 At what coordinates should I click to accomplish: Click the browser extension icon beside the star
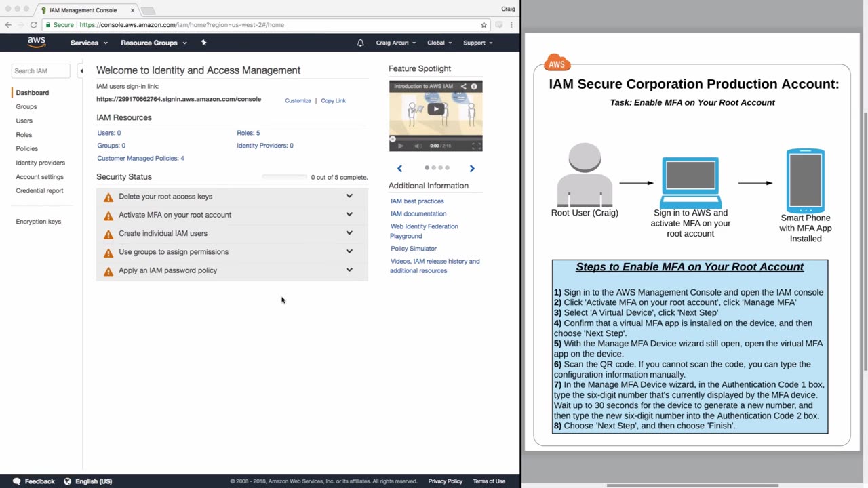[x=498, y=25]
